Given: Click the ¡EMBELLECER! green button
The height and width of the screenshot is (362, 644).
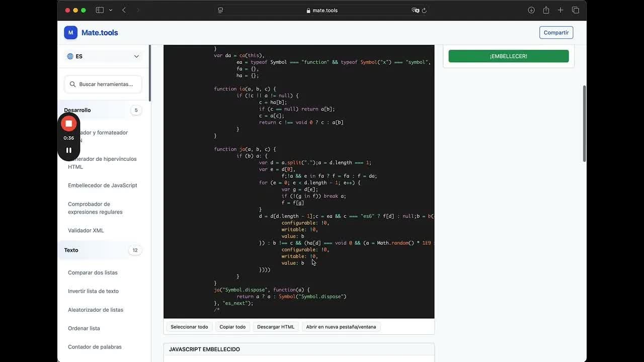Looking at the screenshot, I should point(509,56).
